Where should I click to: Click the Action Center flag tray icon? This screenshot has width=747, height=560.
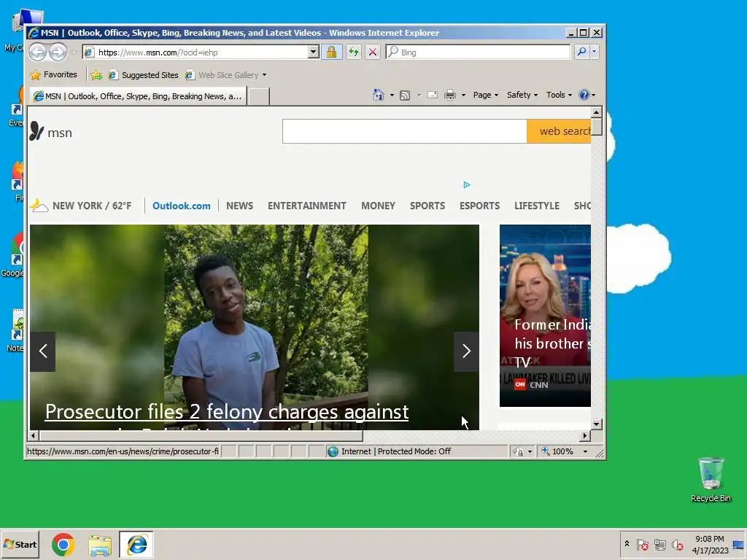642,544
